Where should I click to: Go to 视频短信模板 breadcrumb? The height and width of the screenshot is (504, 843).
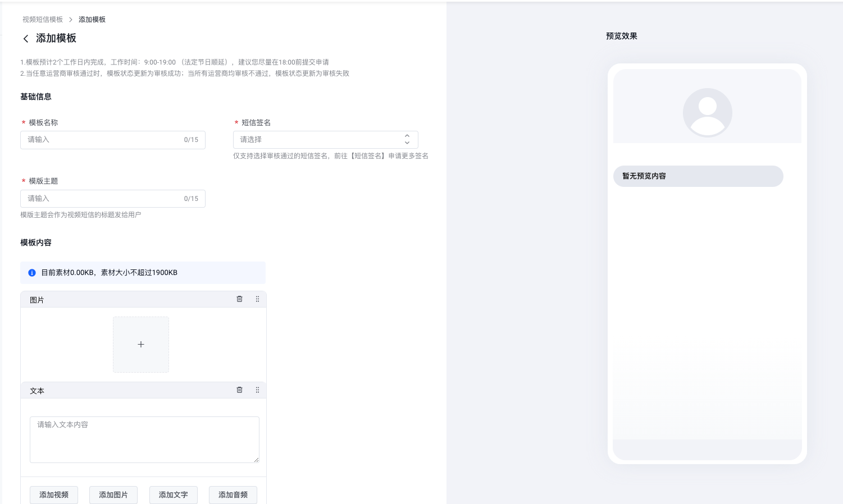[43, 20]
